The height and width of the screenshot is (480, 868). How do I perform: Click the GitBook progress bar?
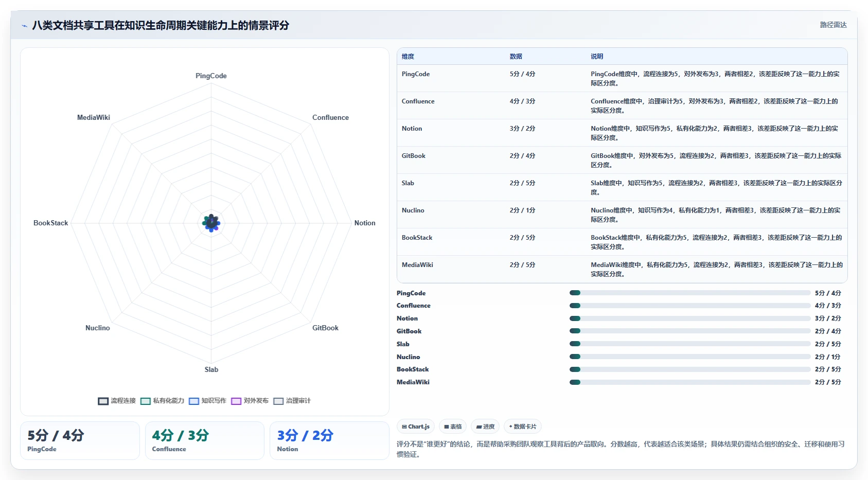[x=690, y=331]
